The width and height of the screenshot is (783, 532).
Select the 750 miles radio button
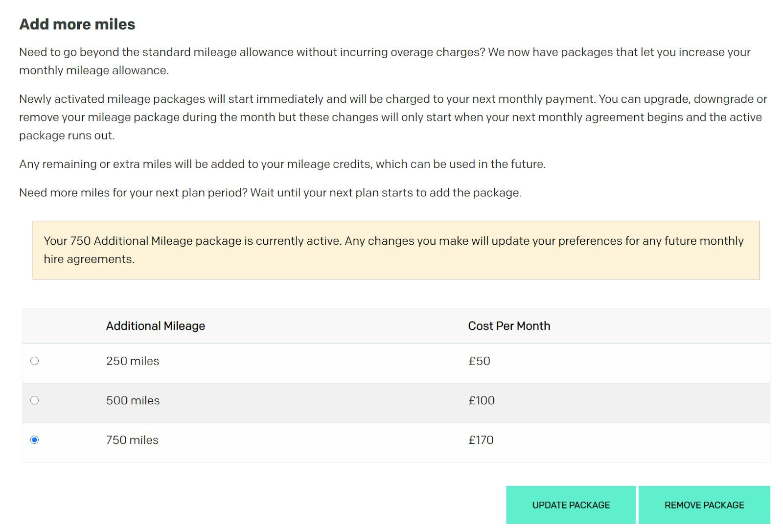(x=34, y=440)
